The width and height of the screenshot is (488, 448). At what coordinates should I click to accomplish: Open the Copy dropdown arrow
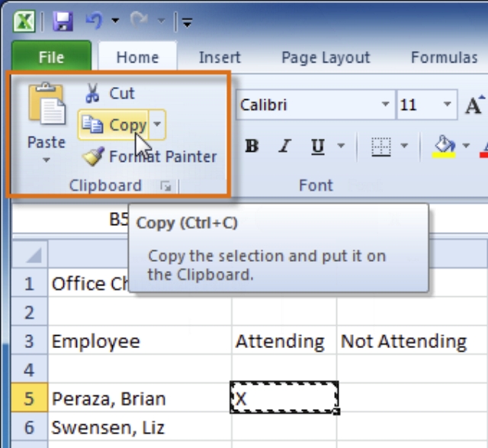tap(156, 124)
